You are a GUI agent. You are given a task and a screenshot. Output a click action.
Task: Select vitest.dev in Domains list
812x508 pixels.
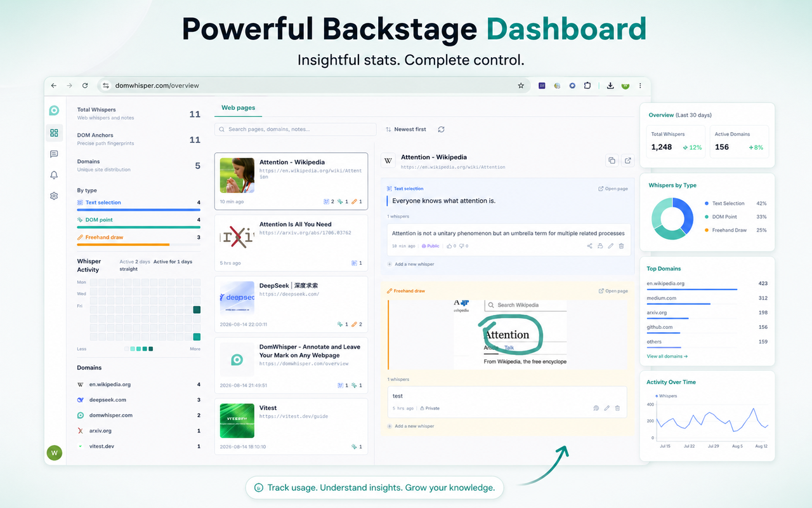138,446
